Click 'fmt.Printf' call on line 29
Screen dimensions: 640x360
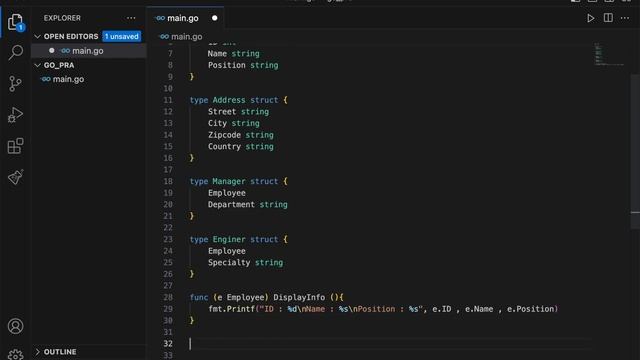tap(231, 309)
